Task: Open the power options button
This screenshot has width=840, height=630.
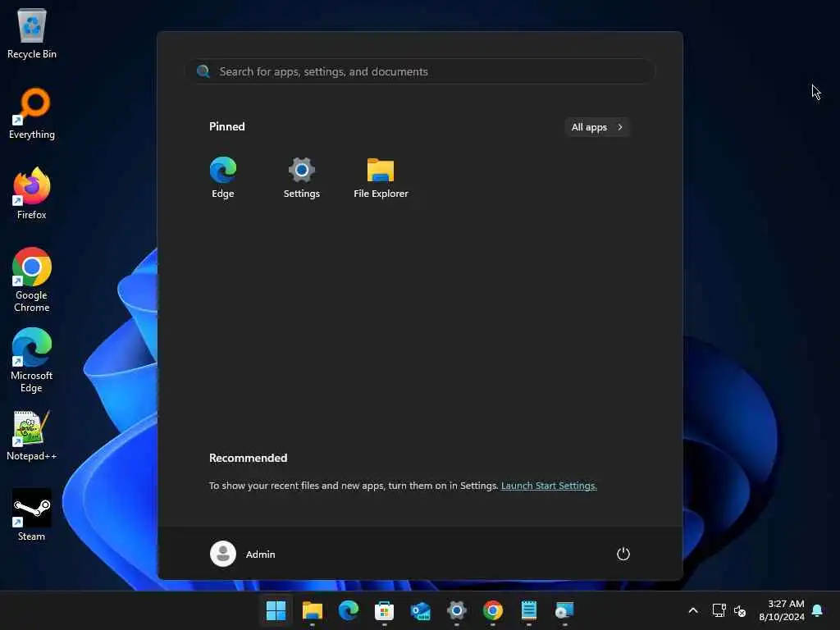Action: click(x=623, y=554)
